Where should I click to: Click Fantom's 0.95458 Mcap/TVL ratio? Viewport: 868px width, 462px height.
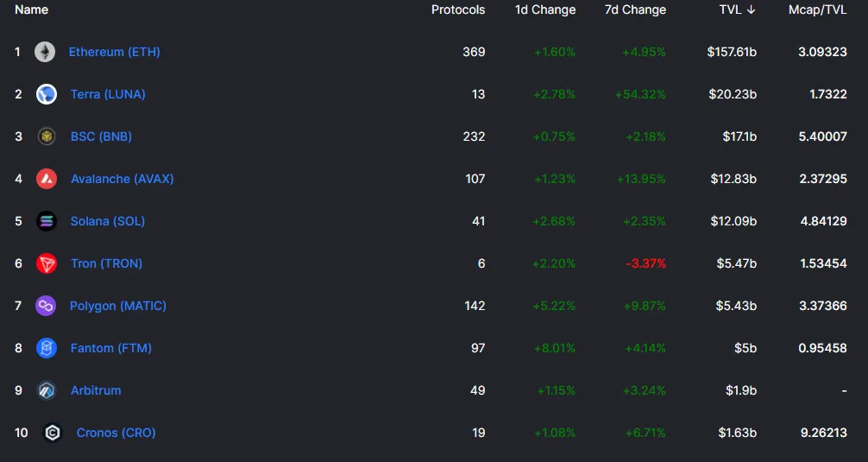pos(822,348)
